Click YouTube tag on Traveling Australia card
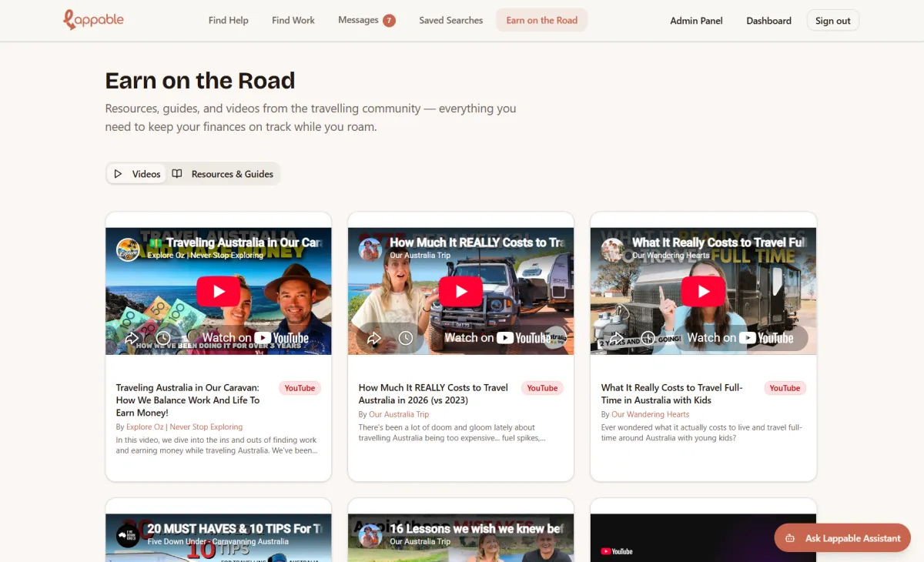The image size is (924, 562). coord(300,388)
